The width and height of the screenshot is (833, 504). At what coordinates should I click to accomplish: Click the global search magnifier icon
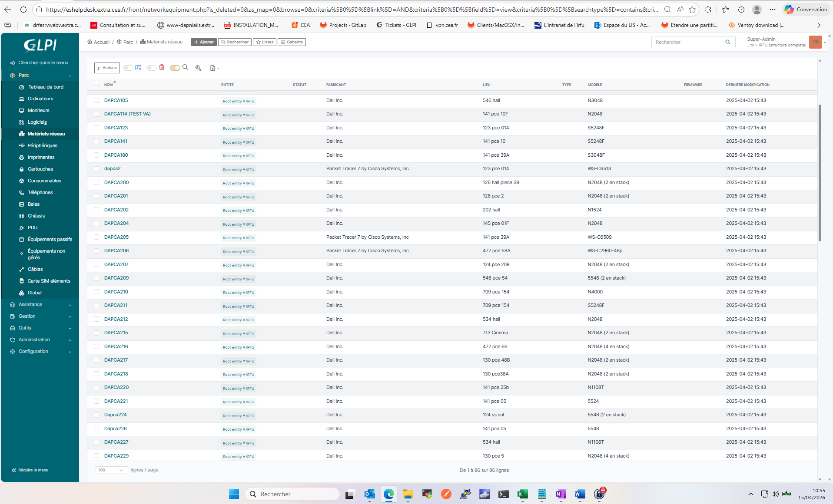(x=727, y=42)
